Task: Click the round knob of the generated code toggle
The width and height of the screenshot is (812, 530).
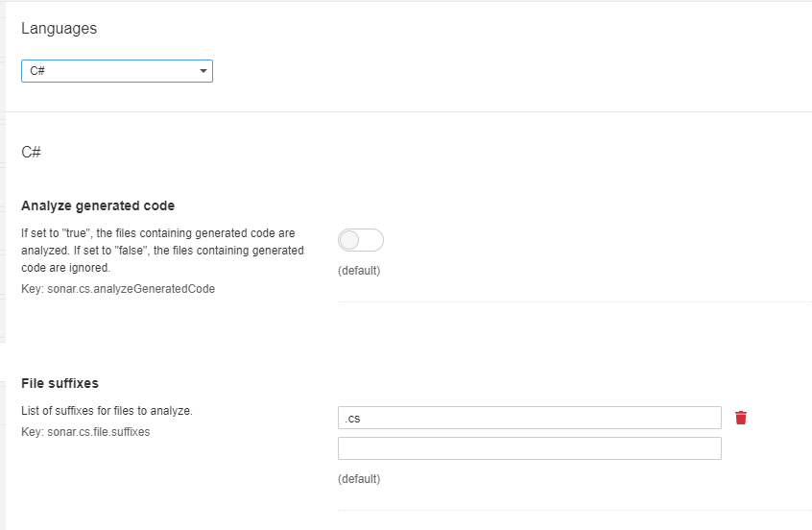Action: click(350, 240)
